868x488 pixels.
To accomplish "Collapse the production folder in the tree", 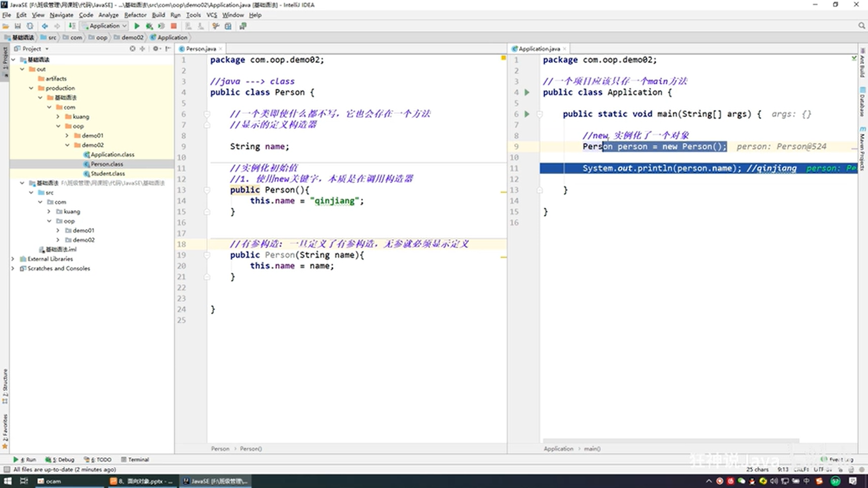I will [x=31, y=88].
